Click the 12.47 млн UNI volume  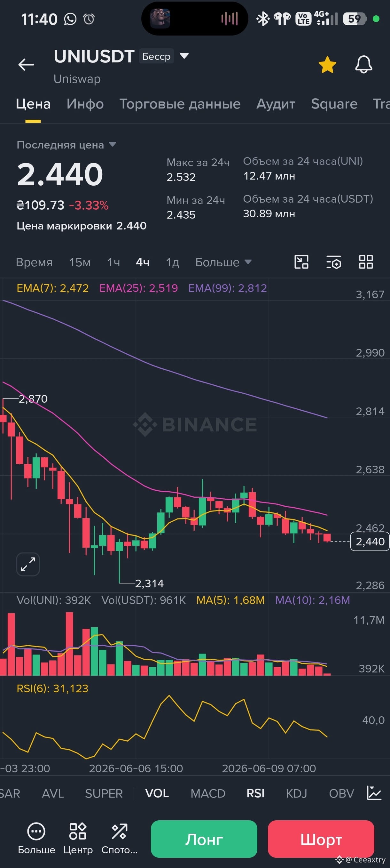tap(269, 176)
